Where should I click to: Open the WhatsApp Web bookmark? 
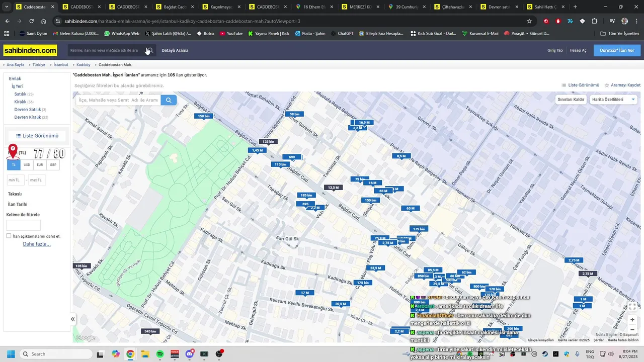[122, 33]
